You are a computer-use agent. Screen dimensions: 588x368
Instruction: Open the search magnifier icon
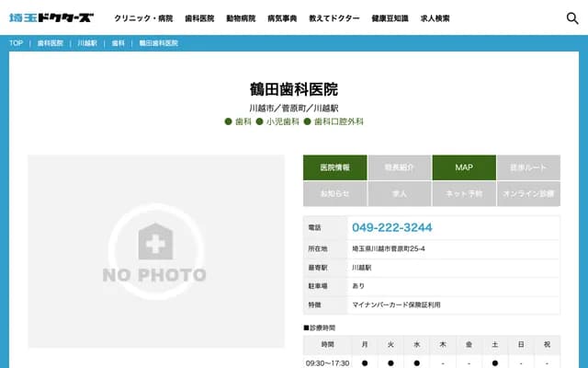point(572,18)
